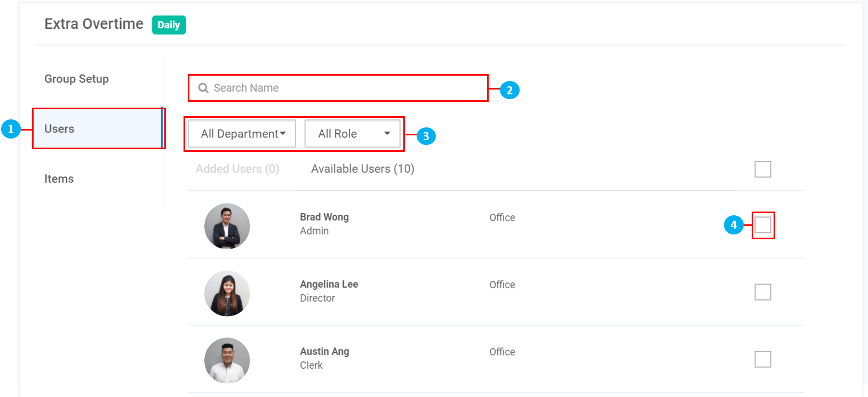
Task: Switch to the Group Setup section
Action: 76,79
